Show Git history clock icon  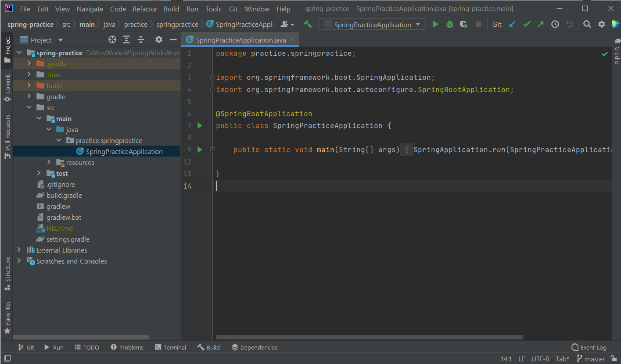(x=555, y=25)
